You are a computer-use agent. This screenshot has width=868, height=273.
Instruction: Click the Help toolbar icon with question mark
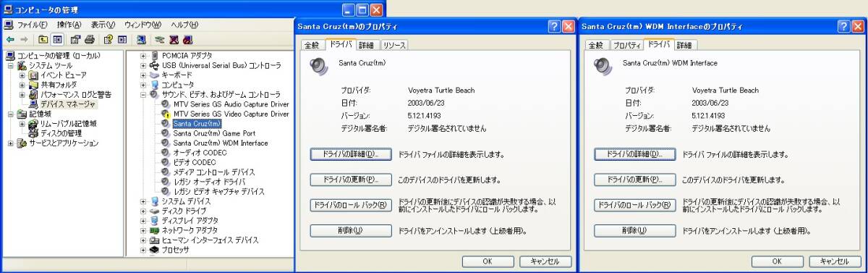click(x=109, y=39)
